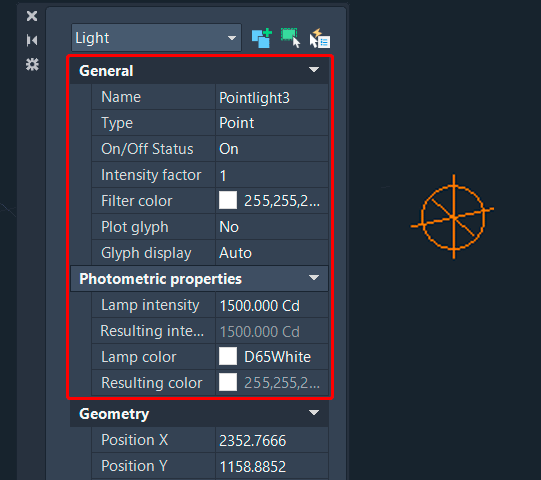Screen dimensions: 541x480
Task: Click the 'Name' property label
Action: point(121,97)
